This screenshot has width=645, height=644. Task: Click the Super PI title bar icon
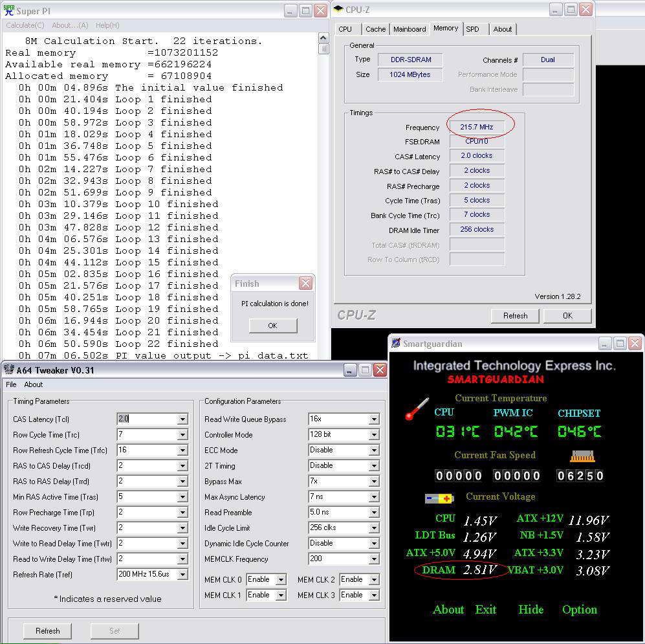point(8,10)
